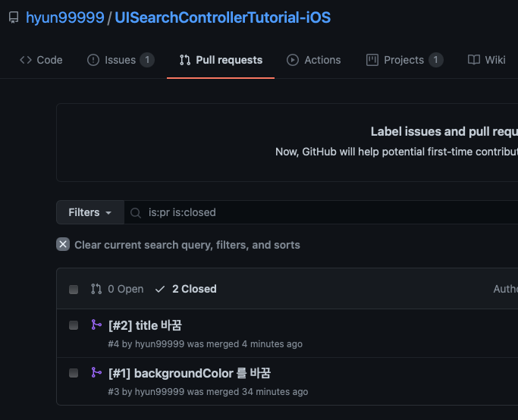Click 'merged 4 minutes ago' text
Viewport: 518px width, 420px height.
point(255,344)
